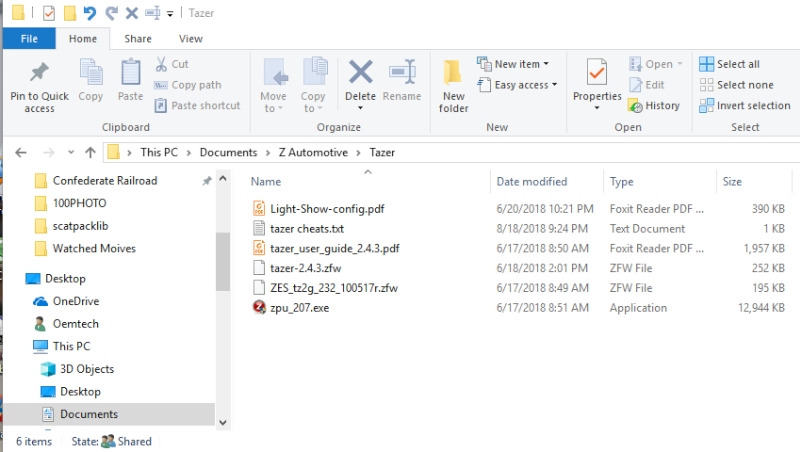
Task: Open the Recent locations dropdown
Action: (71, 153)
